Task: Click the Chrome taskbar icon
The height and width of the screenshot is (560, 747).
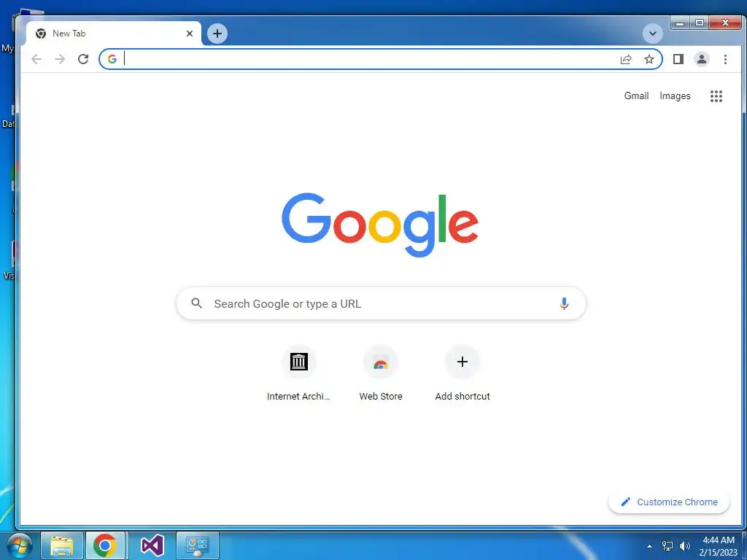Action: [x=105, y=545]
